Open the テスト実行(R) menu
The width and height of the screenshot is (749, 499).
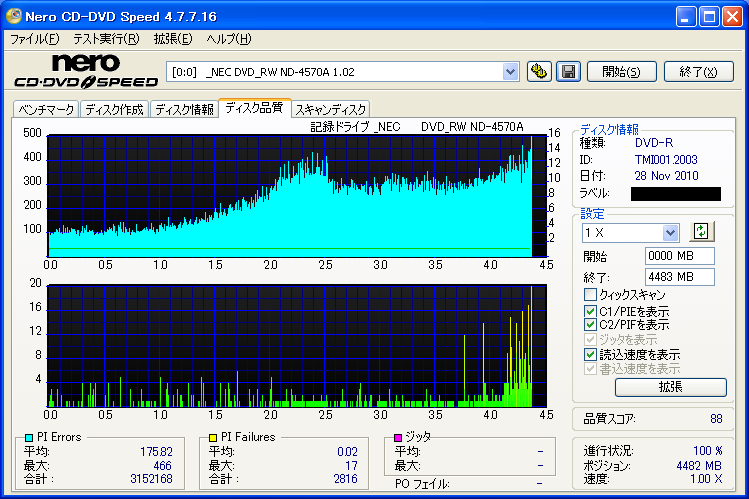tap(106, 39)
